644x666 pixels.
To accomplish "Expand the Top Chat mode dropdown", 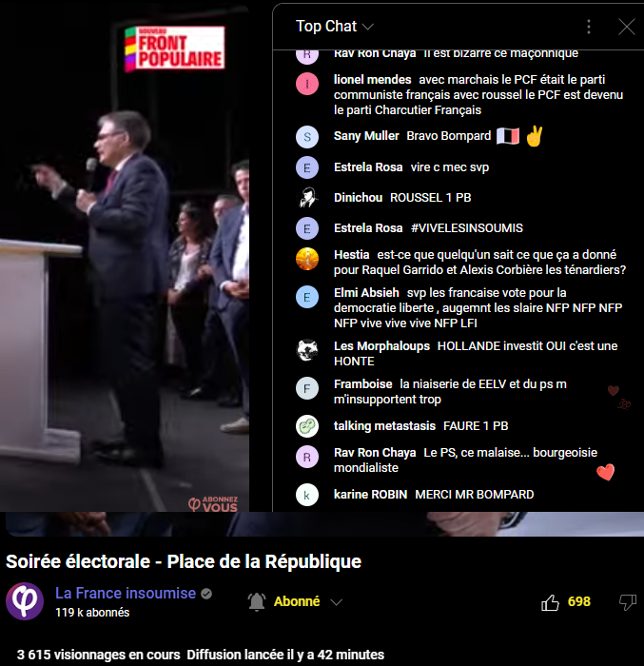I will (x=368, y=27).
